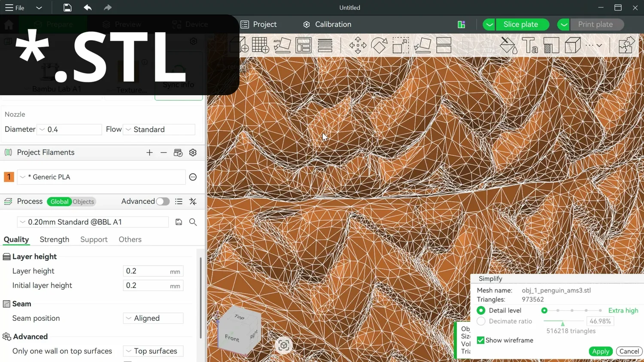Click the process search magnifier icon
The width and height of the screenshot is (644, 362).
(193, 222)
